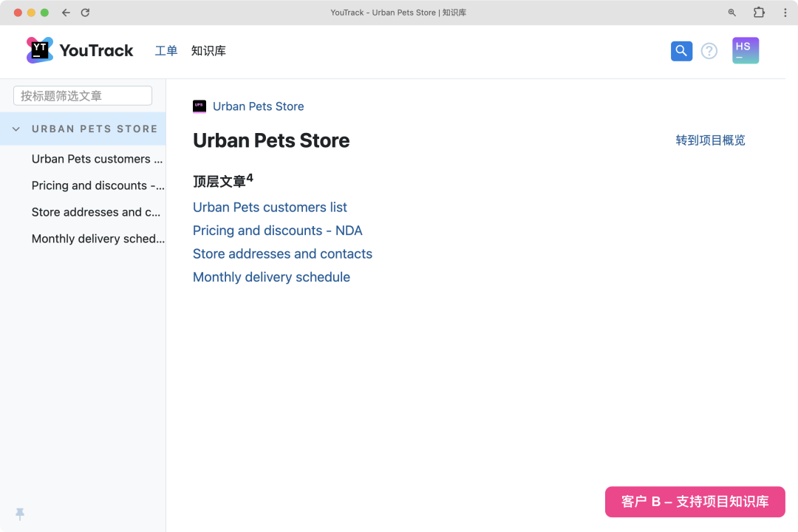Image resolution: width=798 pixels, height=532 pixels.
Task: Open the browser three-dot menu
Action: tap(785, 13)
